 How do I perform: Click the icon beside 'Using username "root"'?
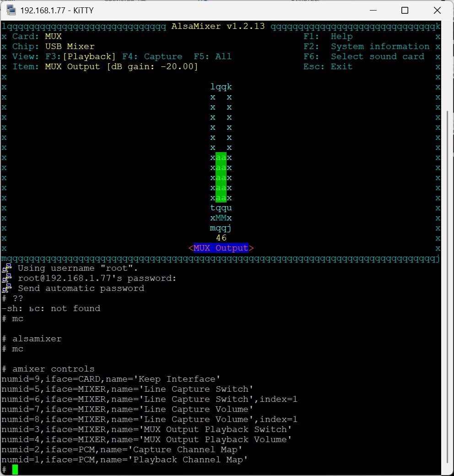(x=7, y=268)
